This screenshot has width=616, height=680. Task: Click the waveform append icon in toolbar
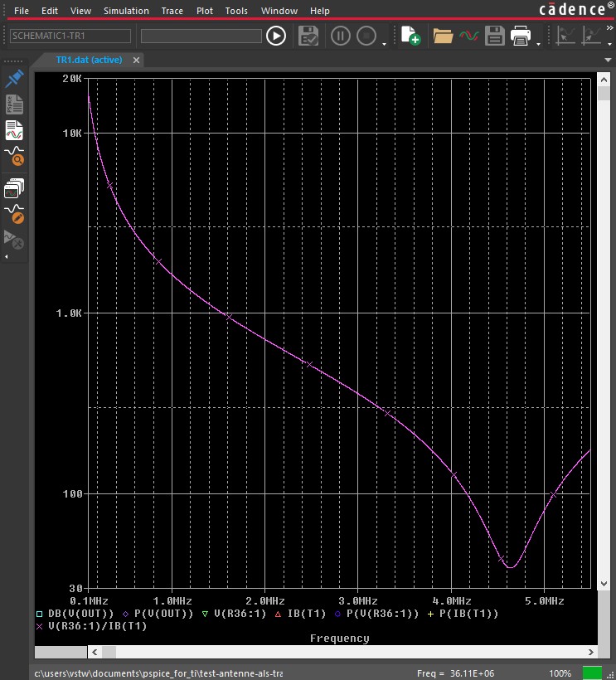469,36
